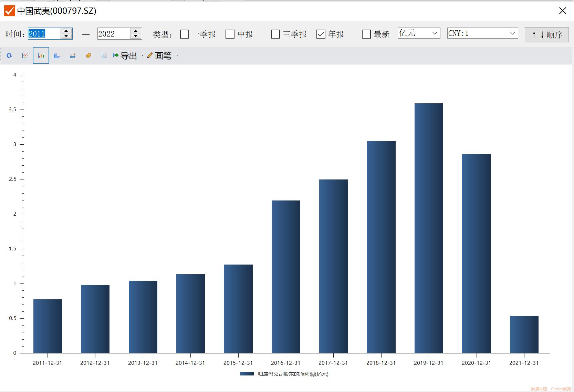This screenshot has height=392, width=574.
Task: Uncheck the 年报 checkbox
Action: point(321,34)
